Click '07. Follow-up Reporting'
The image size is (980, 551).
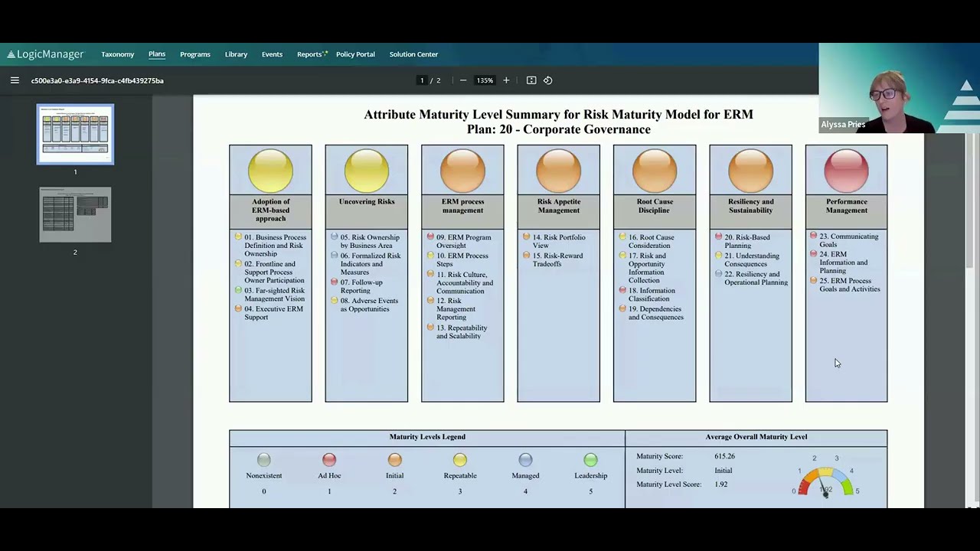(361, 286)
